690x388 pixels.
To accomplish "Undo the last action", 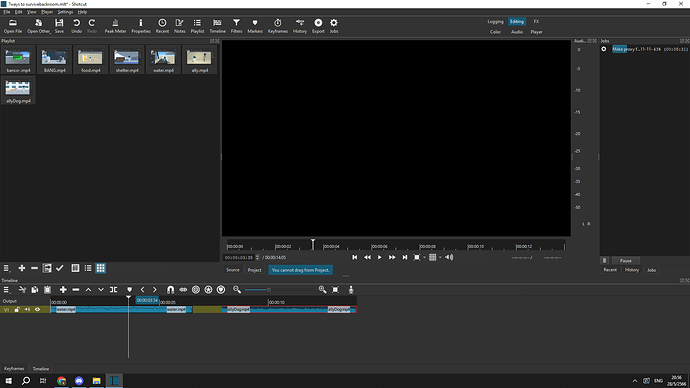I will [x=76, y=26].
